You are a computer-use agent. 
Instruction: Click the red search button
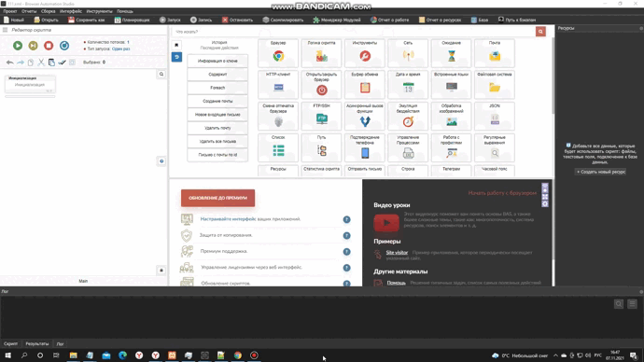tap(540, 32)
